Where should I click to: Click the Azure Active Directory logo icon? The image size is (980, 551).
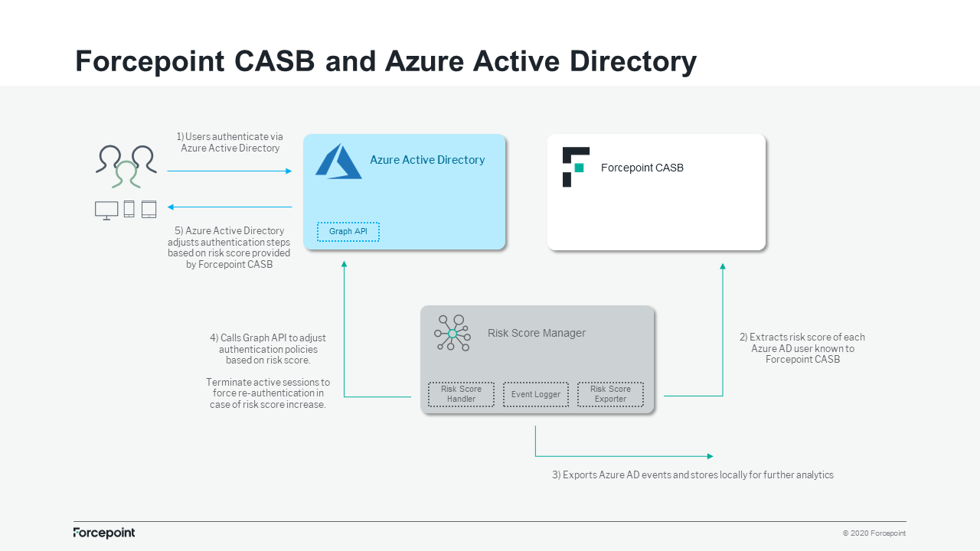(x=338, y=161)
